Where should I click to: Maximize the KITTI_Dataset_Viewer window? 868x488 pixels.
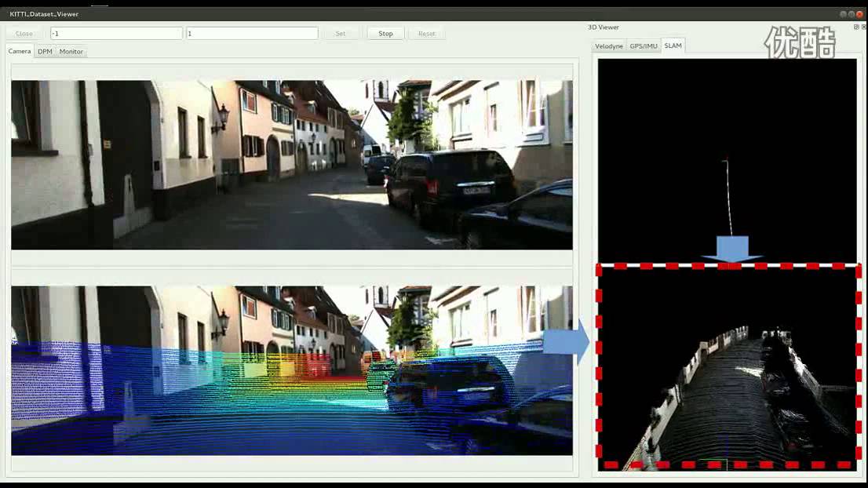(x=852, y=14)
